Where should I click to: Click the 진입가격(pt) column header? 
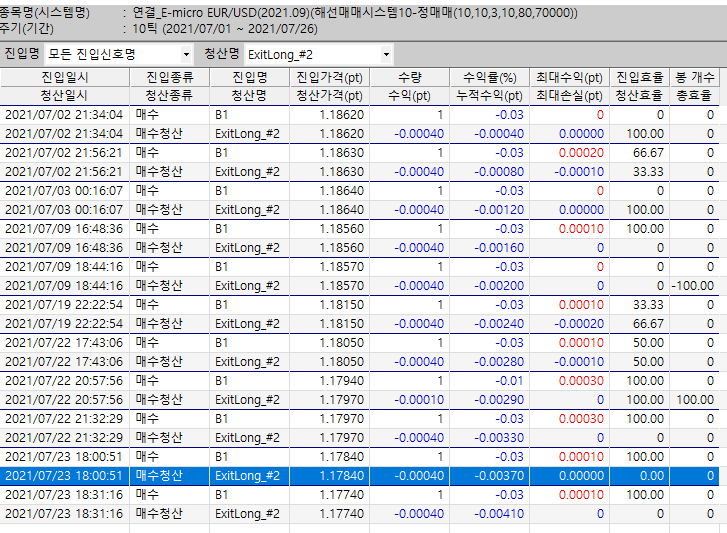point(330,77)
